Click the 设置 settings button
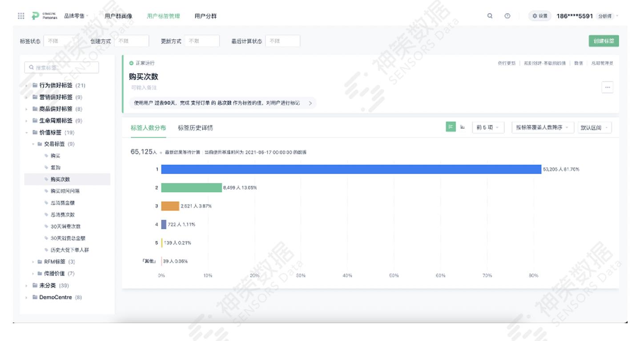The height and width of the screenshot is (341, 644). pyautogui.click(x=539, y=16)
